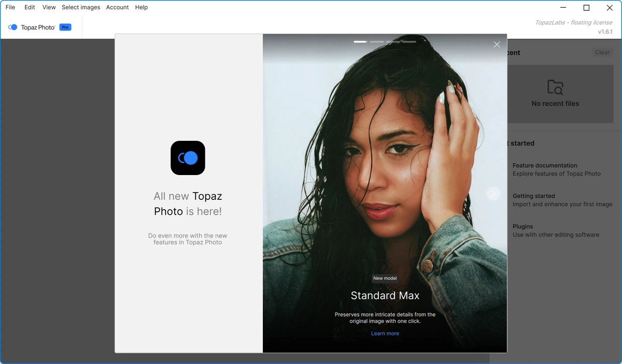Click the Learn more link
The width and height of the screenshot is (622, 364).
pos(385,333)
